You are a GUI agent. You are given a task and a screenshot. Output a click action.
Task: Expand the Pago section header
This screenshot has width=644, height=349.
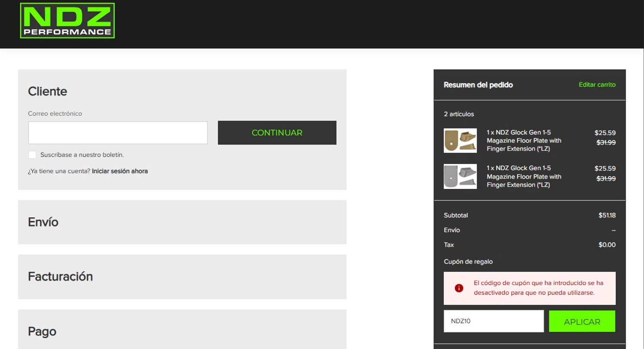[182, 330]
